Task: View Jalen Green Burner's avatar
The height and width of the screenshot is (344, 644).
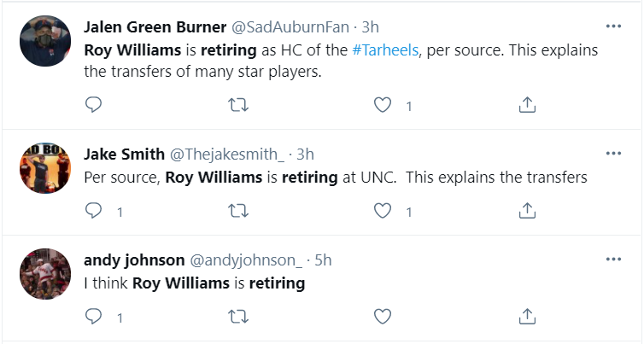Action: coord(45,41)
